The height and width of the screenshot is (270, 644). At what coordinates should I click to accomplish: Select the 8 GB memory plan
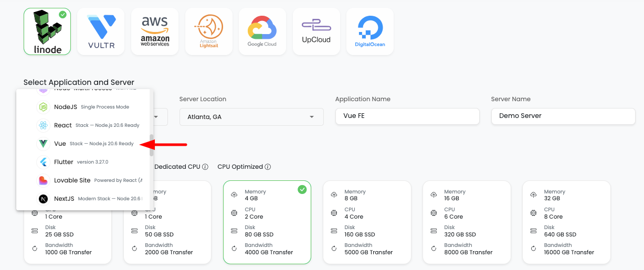[x=367, y=222]
